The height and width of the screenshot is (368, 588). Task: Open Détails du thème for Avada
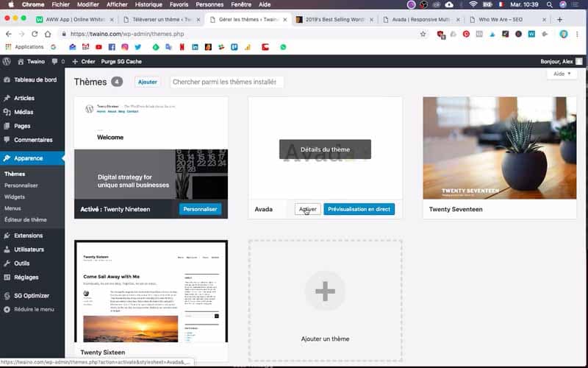pos(325,149)
